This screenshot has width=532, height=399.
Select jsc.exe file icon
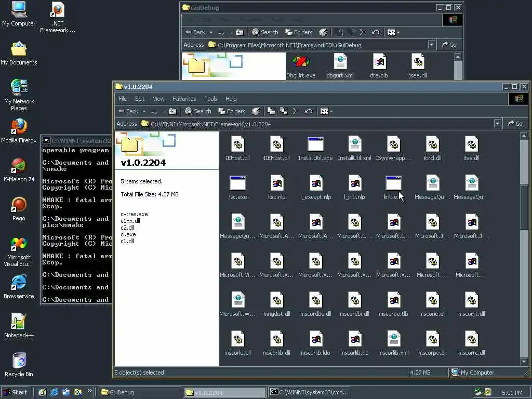(237, 183)
